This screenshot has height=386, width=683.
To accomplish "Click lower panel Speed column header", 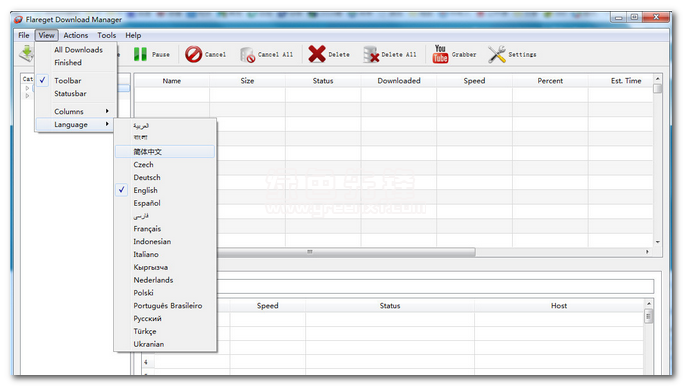I will point(267,306).
